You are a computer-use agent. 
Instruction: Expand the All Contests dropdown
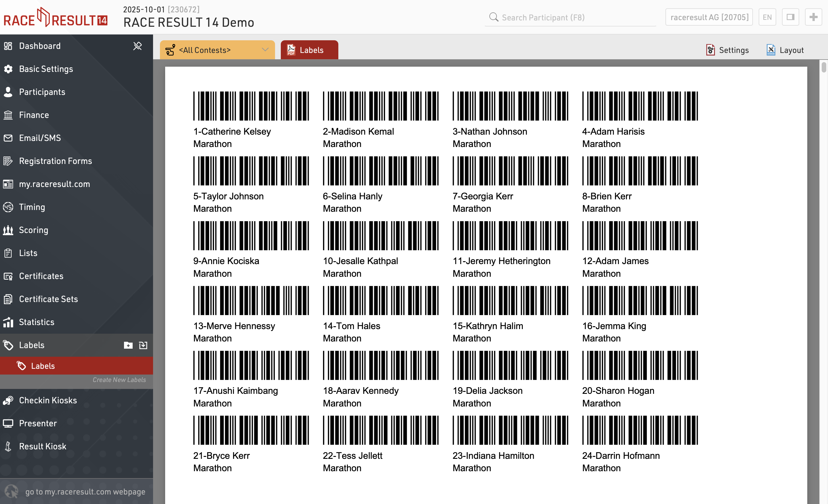217,50
